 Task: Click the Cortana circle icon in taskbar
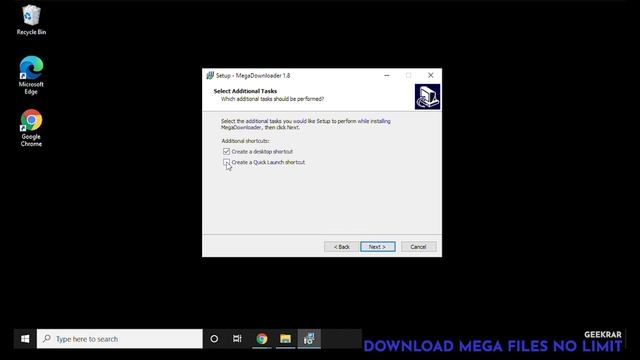(214, 339)
